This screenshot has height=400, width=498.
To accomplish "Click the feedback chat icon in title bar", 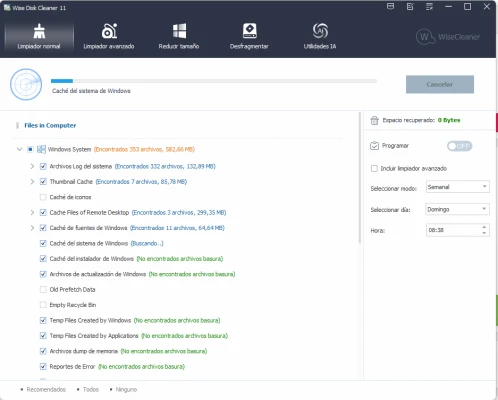I will (x=390, y=6).
